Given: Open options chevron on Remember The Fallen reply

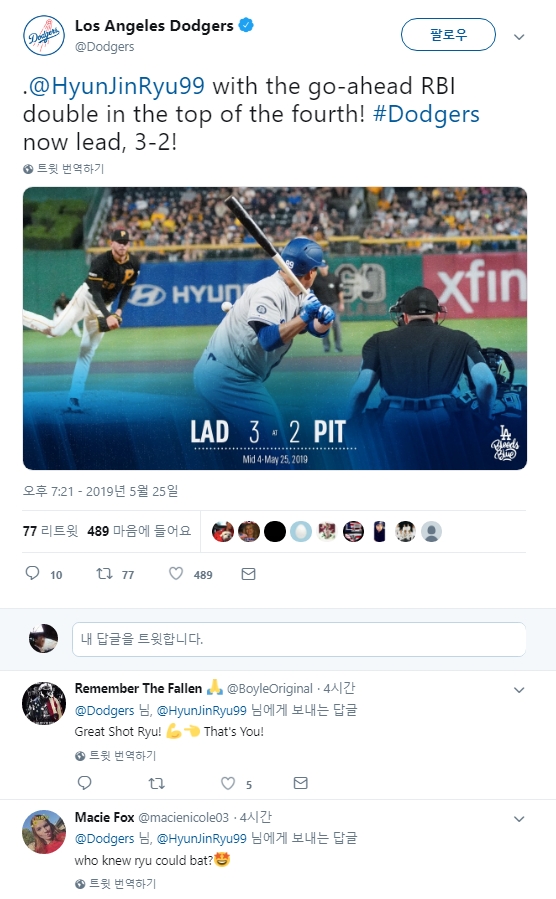Looking at the screenshot, I should tap(519, 690).
